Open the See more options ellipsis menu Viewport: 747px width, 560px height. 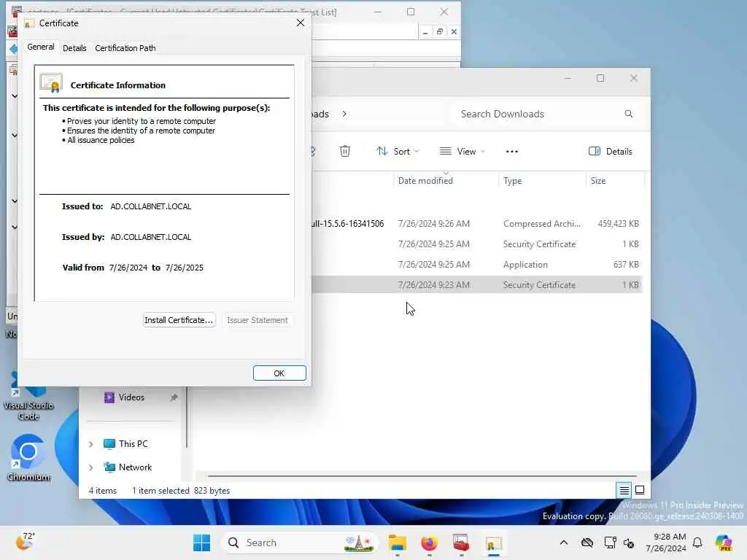tap(511, 152)
